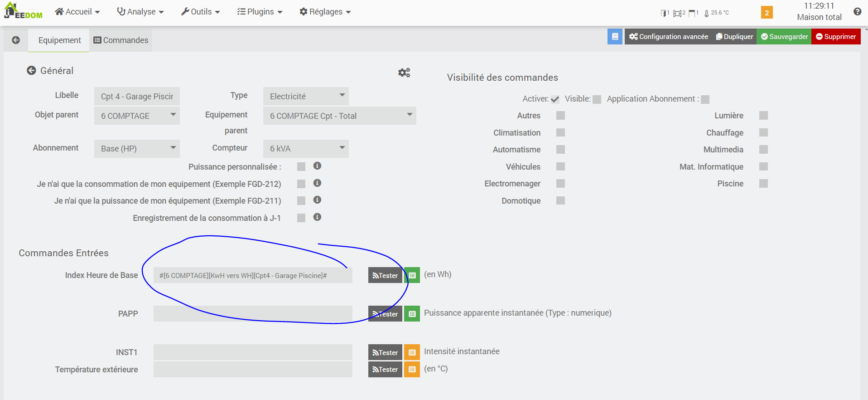Show info icon for puissance FGD-211 option

click(x=317, y=200)
